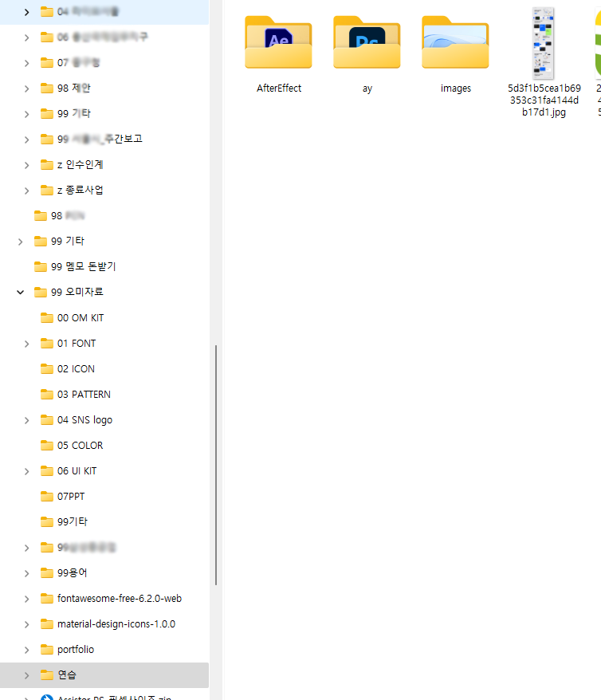The image size is (601, 700).
Task: Click the folder icon of 99 오미자료
Action: [x=41, y=292]
